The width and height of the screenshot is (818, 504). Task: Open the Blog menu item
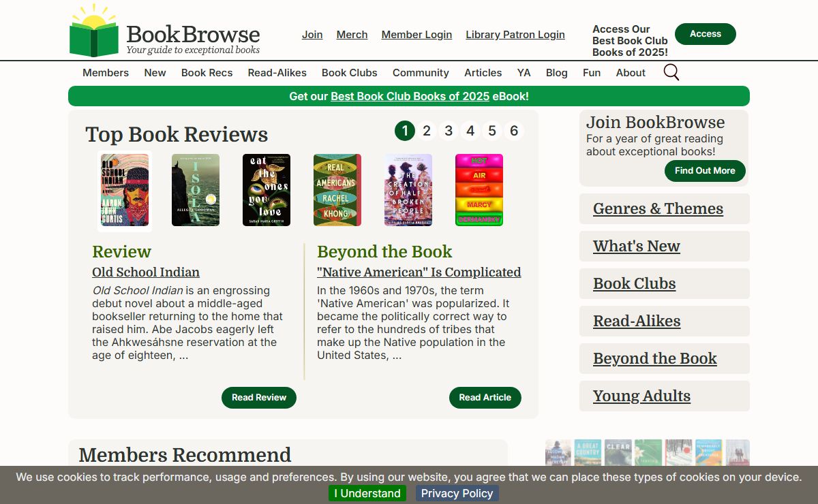pos(556,73)
